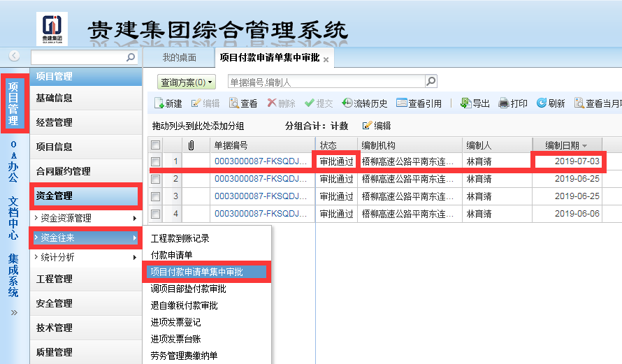Viewport: 622px width, 364px height.
Task: Click the sidebar search magnifier icon
Action: tap(131, 57)
